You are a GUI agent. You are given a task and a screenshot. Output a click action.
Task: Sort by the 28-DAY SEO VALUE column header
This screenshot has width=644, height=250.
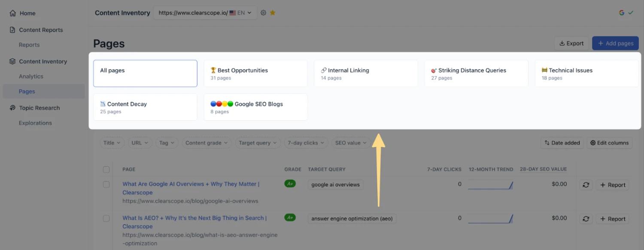544,169
